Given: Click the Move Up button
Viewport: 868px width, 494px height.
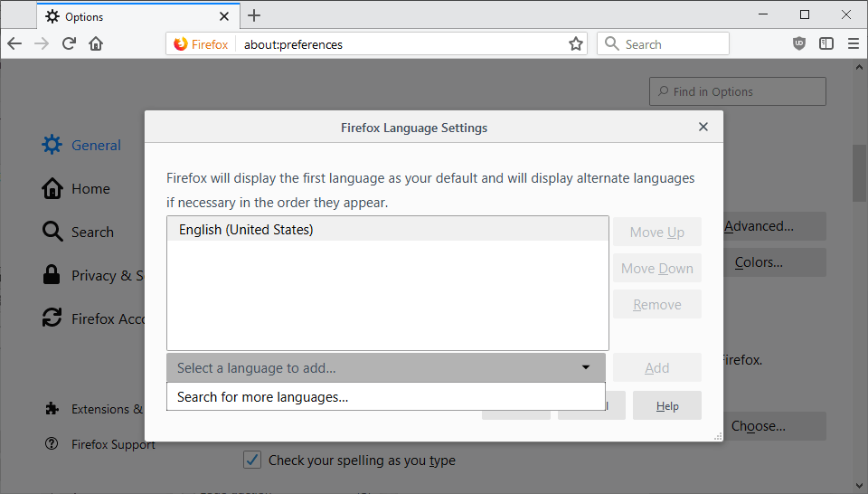Looking at the screenshot, I should pos(657,232).
